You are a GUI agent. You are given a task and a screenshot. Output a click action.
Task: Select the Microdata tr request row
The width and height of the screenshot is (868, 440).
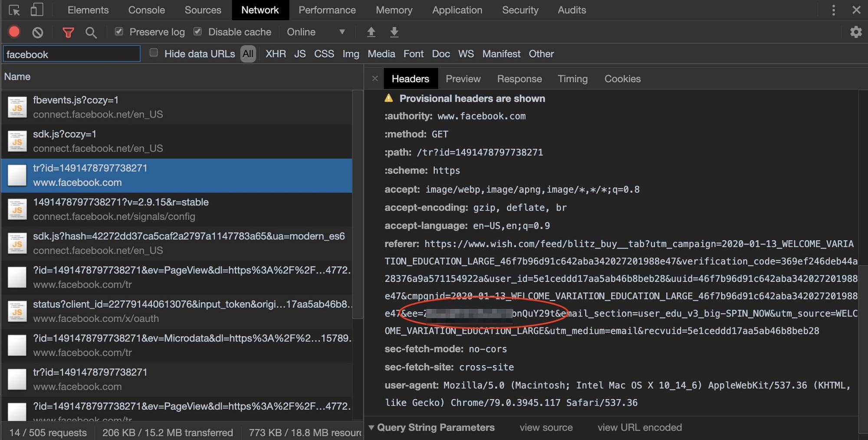pyautogui.click(x=177, y=345)
